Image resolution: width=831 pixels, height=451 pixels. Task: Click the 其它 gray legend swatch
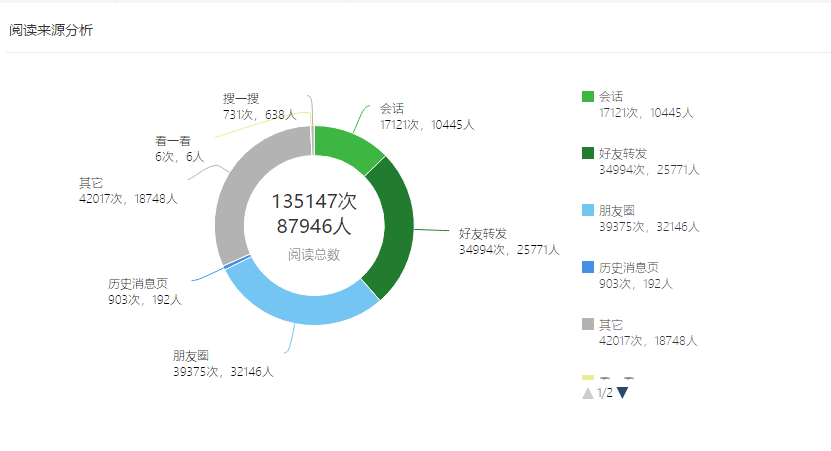click(x=588, y=324)
